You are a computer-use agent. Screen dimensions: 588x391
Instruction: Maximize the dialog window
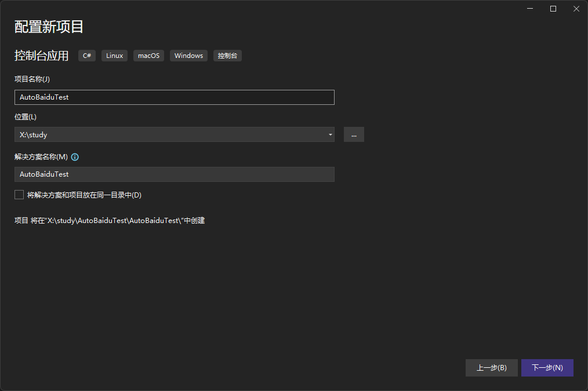click(553, 9)
